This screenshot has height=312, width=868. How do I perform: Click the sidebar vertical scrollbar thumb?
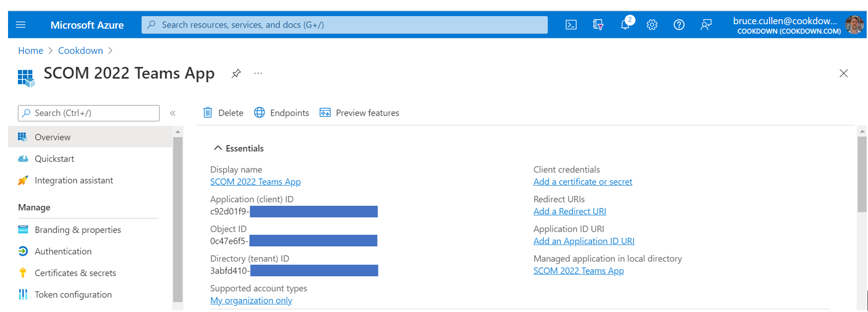click(178, 220)
